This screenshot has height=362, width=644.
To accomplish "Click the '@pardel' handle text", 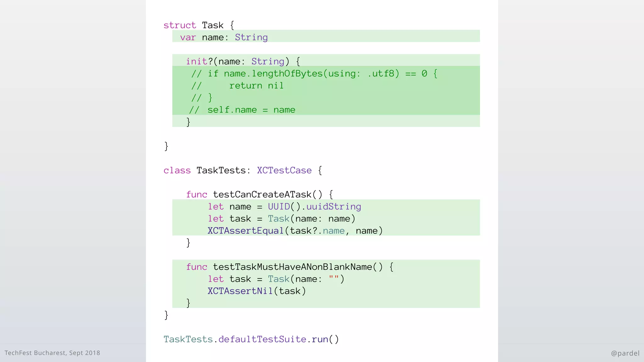I will 625,353.
